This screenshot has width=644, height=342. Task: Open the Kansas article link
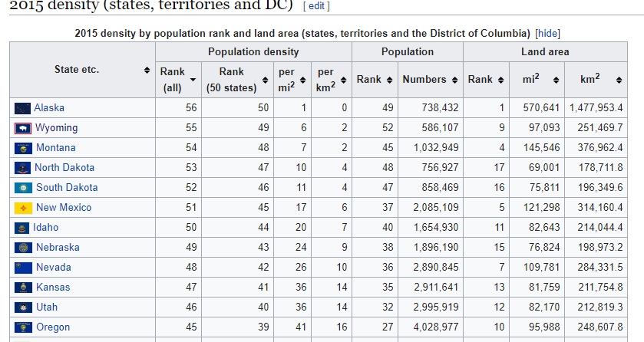(x=53, y=288)
